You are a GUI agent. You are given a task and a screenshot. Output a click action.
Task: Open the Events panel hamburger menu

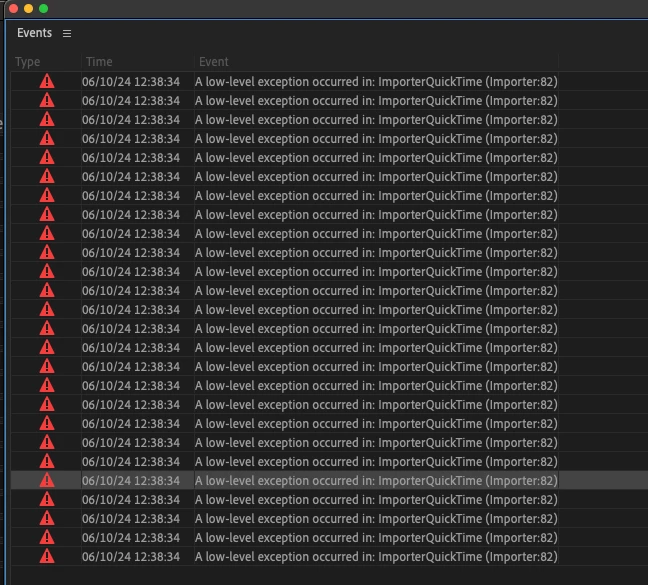(67, 33)
